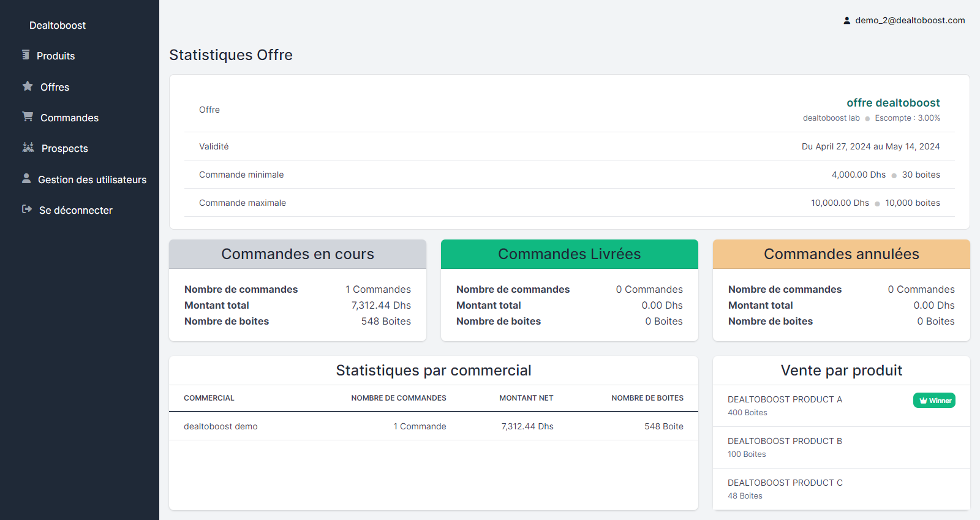
Task: Click the Commandes annulées orange header
Action: tap(842, 254)
